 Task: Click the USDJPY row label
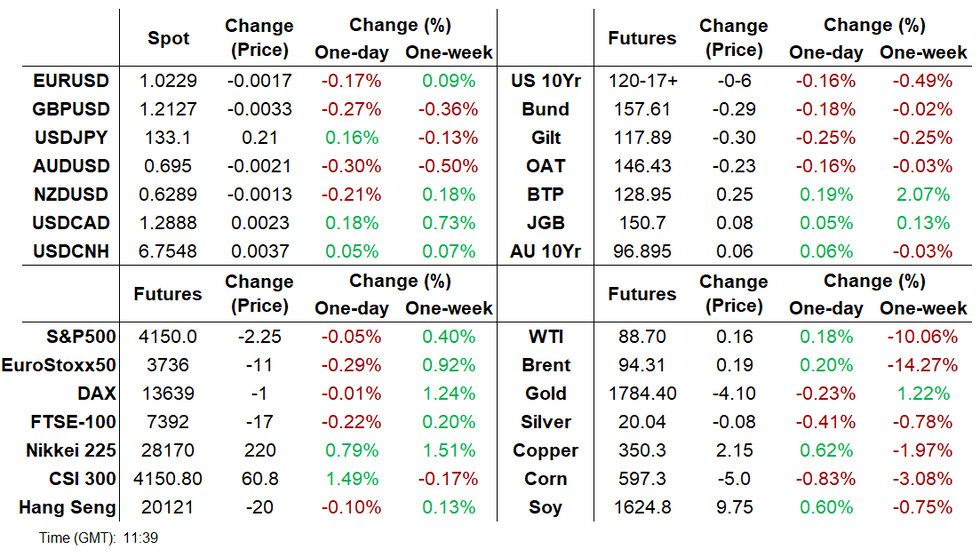pyautogui.click(x=68, y=138)
